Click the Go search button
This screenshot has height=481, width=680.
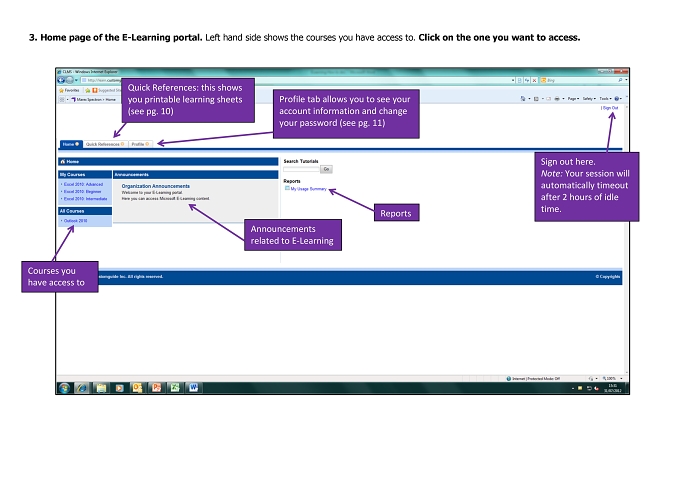(327, 169)
